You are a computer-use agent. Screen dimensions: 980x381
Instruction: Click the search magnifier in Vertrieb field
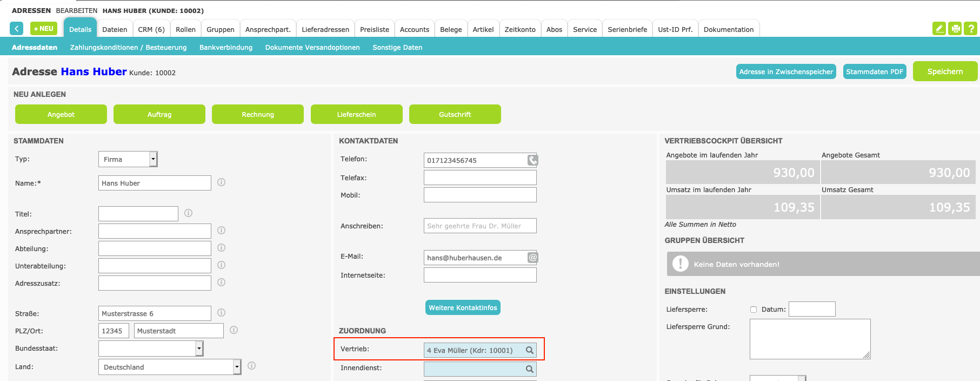pos(530,350)
